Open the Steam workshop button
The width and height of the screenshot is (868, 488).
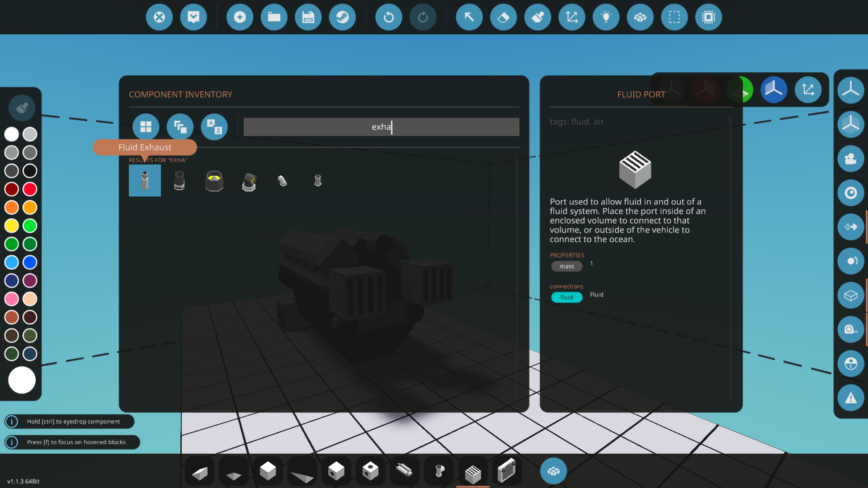[x=342, y=18]
